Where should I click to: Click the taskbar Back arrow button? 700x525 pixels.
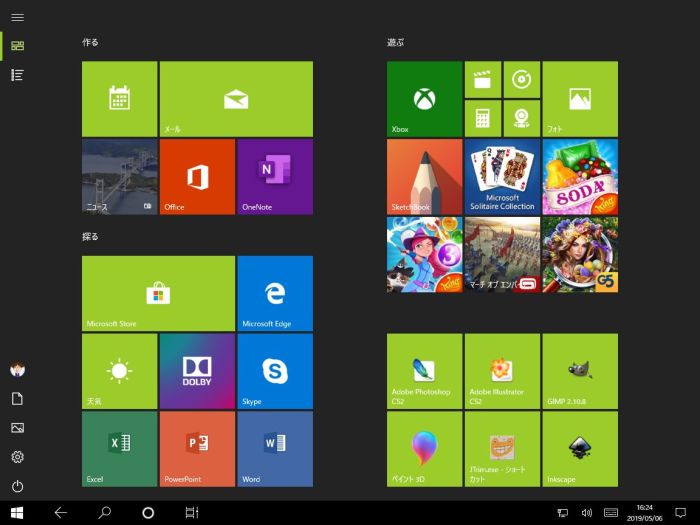tap(60, 512)
